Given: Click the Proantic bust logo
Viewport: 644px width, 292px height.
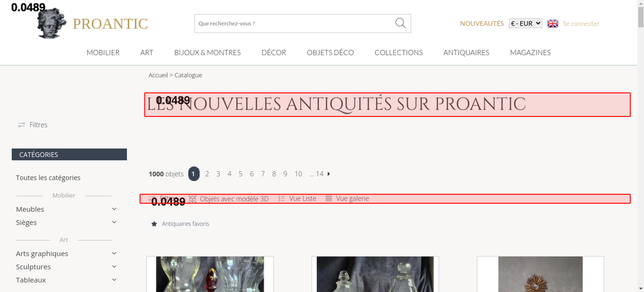Looking at the screenshot, I should [52, 24].
